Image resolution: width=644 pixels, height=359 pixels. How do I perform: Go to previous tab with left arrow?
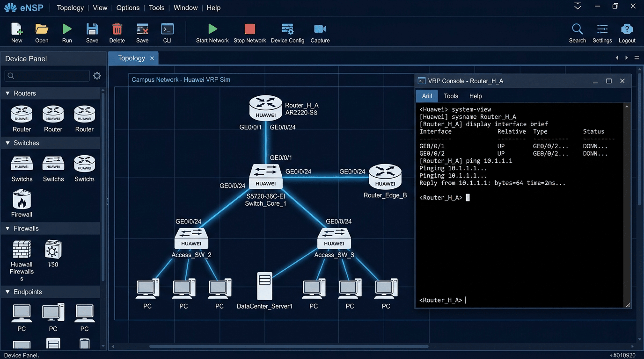(x=617, y=58)
